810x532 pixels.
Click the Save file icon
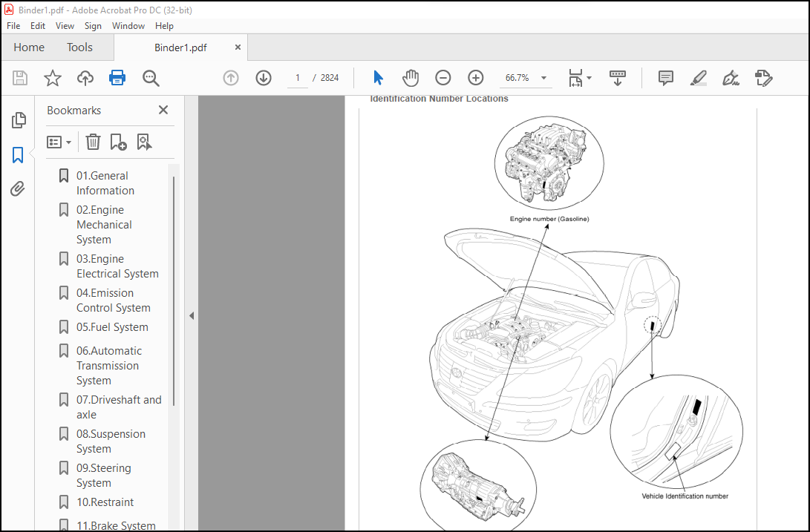[19, 78]
